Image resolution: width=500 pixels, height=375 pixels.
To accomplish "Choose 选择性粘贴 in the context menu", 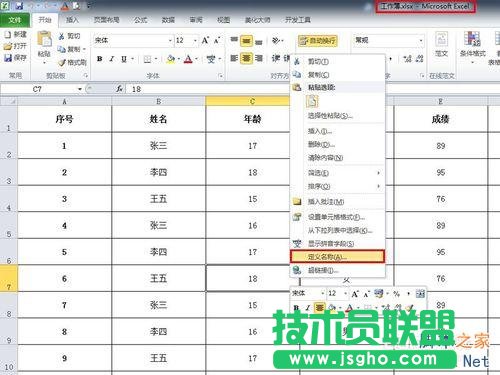I will [337, 116].
